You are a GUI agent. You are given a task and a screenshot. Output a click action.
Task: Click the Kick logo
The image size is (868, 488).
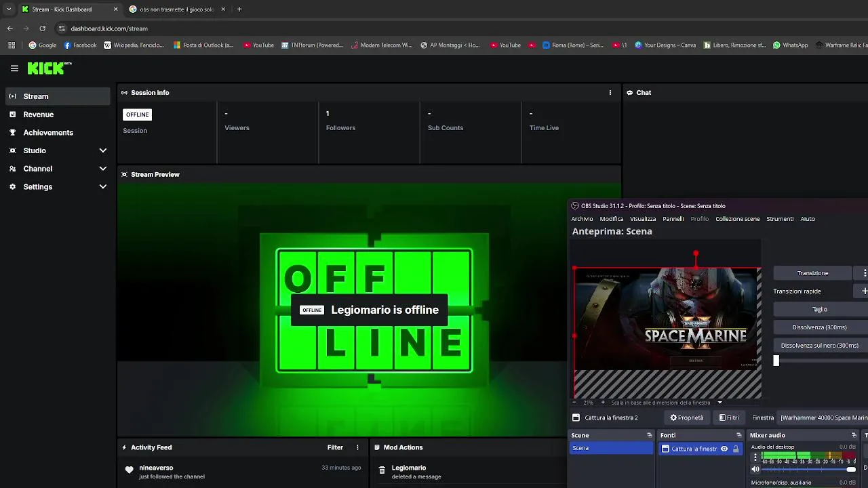pos(50,68)
